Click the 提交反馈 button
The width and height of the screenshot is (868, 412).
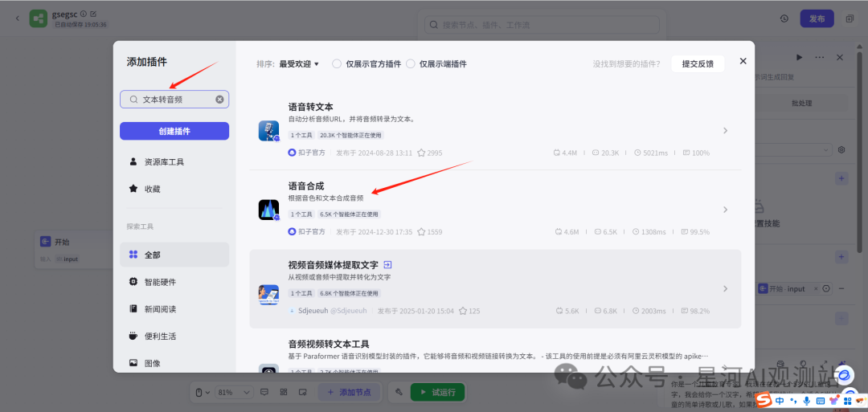698,63
